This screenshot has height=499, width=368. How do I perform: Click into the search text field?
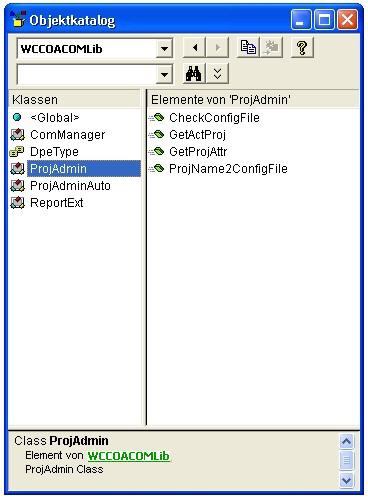pos(87,74)
